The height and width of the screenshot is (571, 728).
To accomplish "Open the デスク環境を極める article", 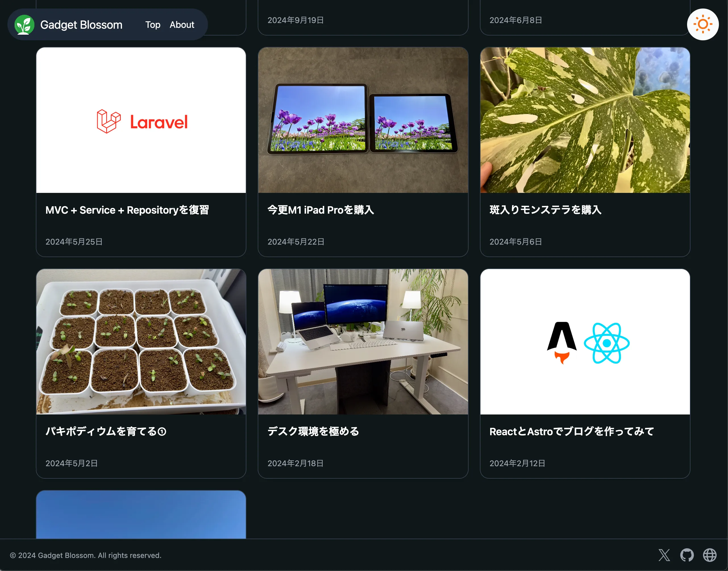I will (x=313, y=432).
